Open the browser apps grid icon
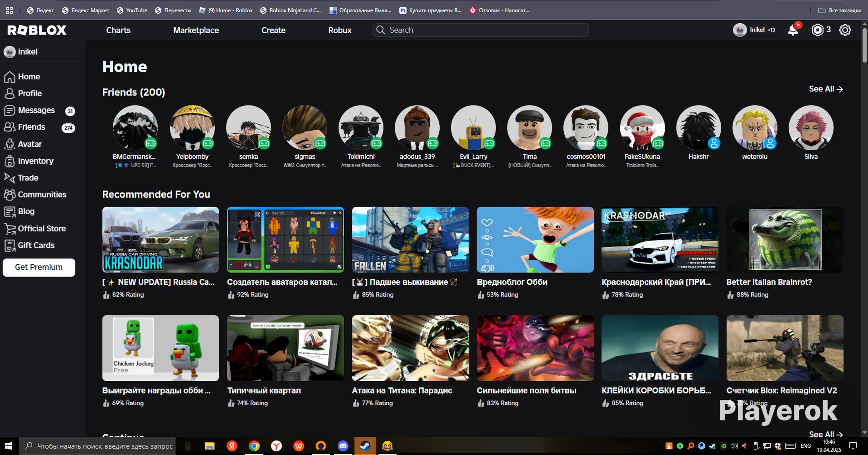Screen dimensions: 868x455 [9, 10]
